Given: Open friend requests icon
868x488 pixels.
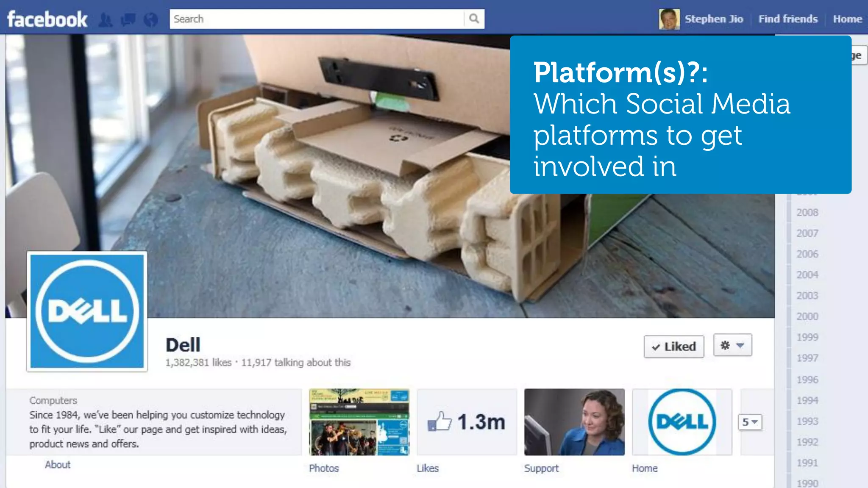Looking at the screenshot, I should [106, 19].
